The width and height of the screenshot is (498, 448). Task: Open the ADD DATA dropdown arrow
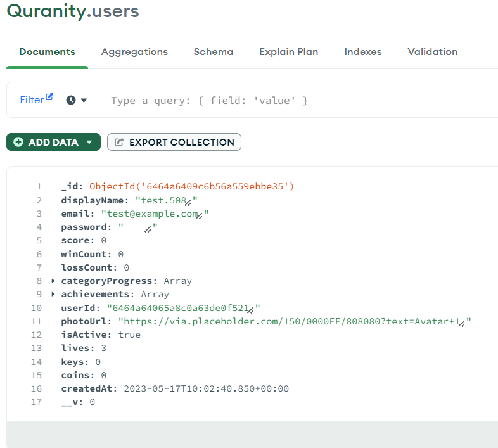click(x=89, y=143)
